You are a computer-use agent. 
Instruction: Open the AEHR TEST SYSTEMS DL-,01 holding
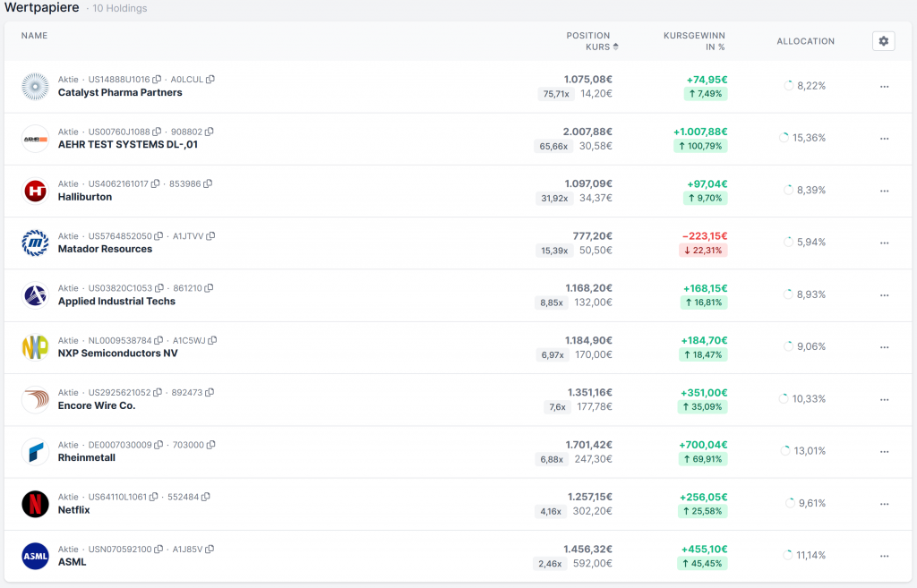(127, 144)
